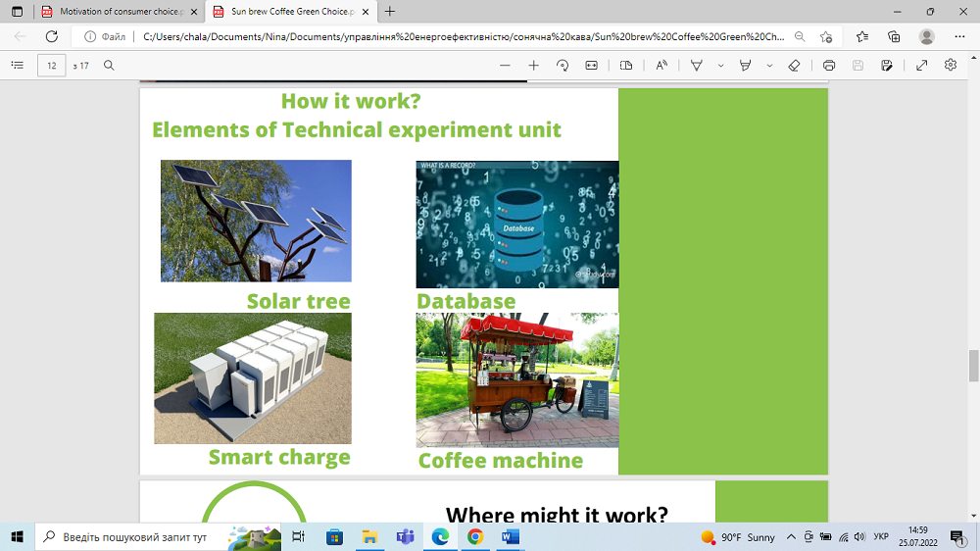Enter full screen mode in PDF viewer
The image size is (980, 551).
[921, 66]
